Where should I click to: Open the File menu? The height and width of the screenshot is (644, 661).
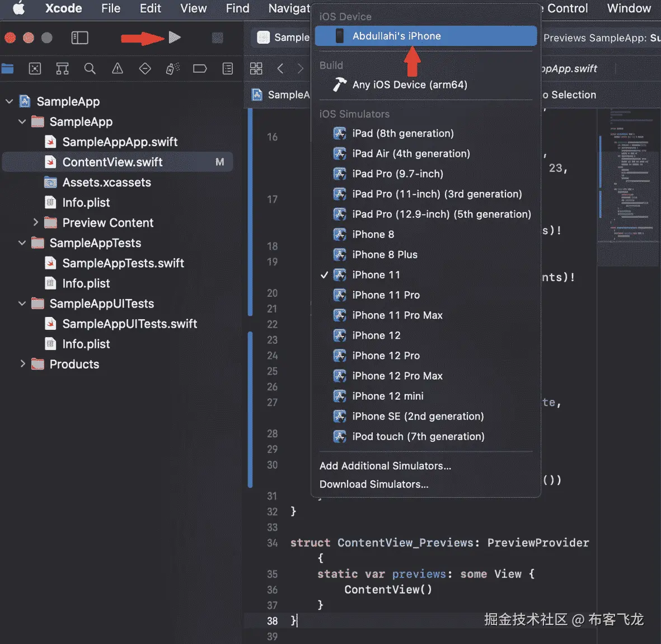110,8
